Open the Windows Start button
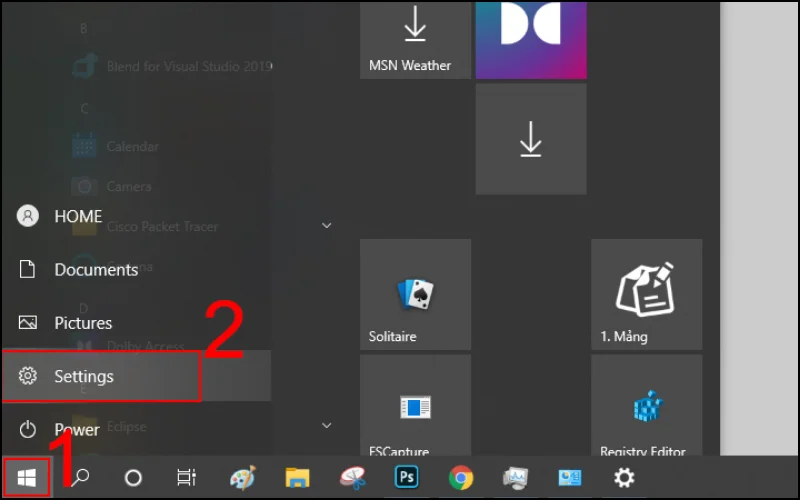Image resolution: width=800 pixels, height=500 pixels. pyautogui.click(x=27, y=478)
